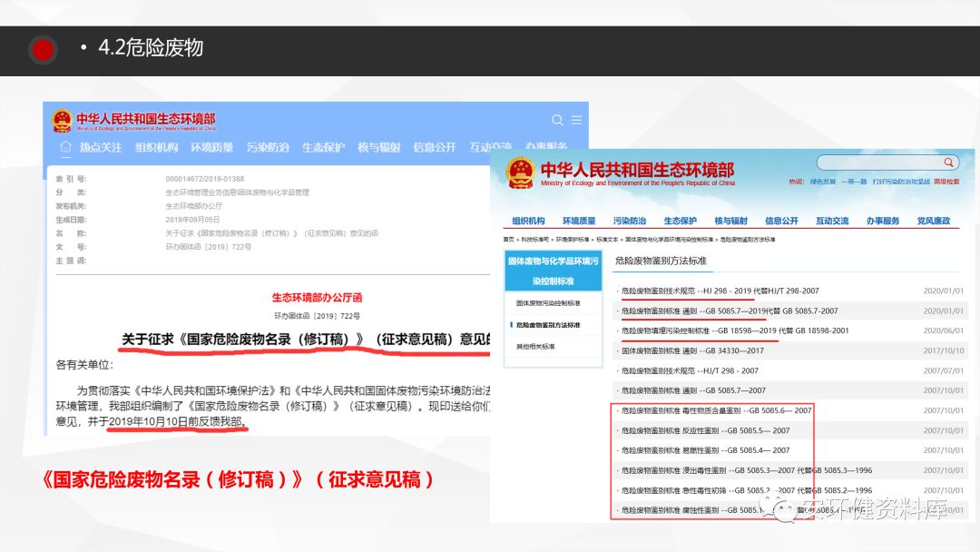Open 互动交流 in the right site navigation
The width and height of the screenshot is (980, 552).
pyautogui.click(x=832, y=221)
